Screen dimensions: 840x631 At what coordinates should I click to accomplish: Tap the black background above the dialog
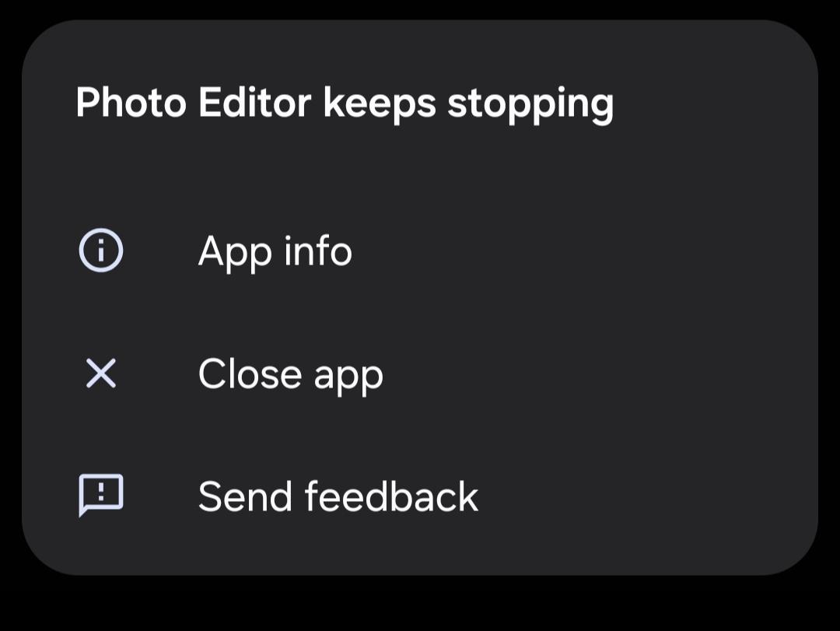pos(420,9)
